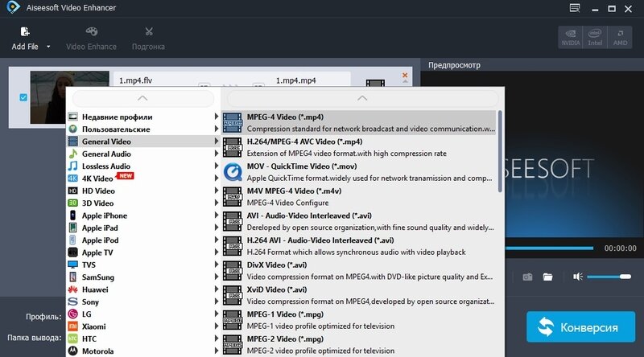Select General Audio category
This screenshot has height=357, width=644.
click(143, 154)
